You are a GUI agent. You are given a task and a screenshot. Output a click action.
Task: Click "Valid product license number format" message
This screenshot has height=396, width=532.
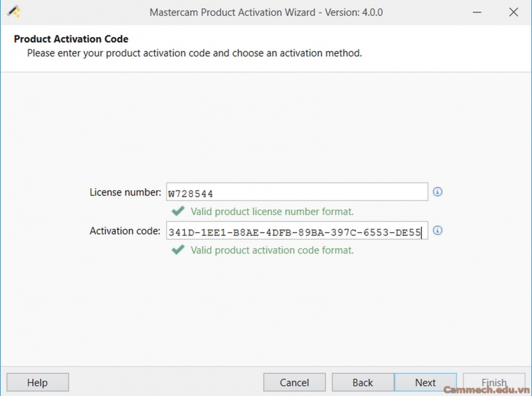click(272, 212)
